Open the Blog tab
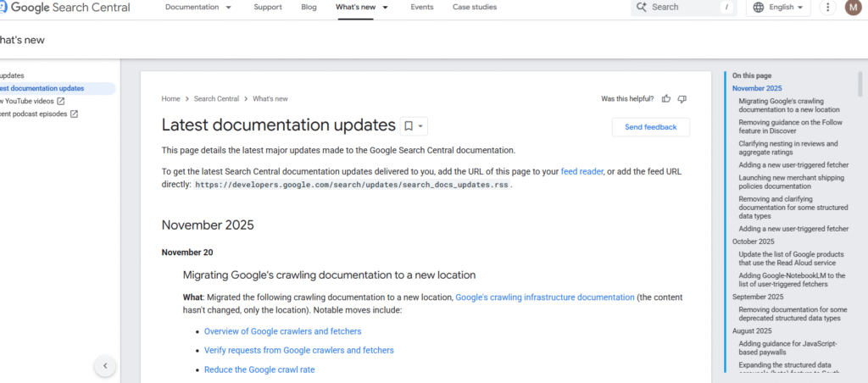Screen dimensions: 868x383 point(309,7)
